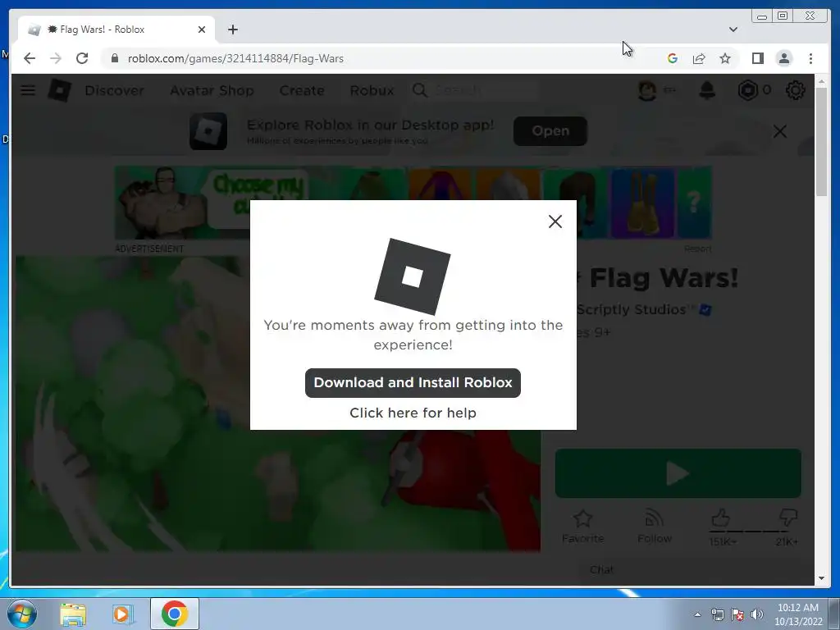Go back to the previous page
The width and height of the screenshot is (840, 630).
(x=30, y=58)
